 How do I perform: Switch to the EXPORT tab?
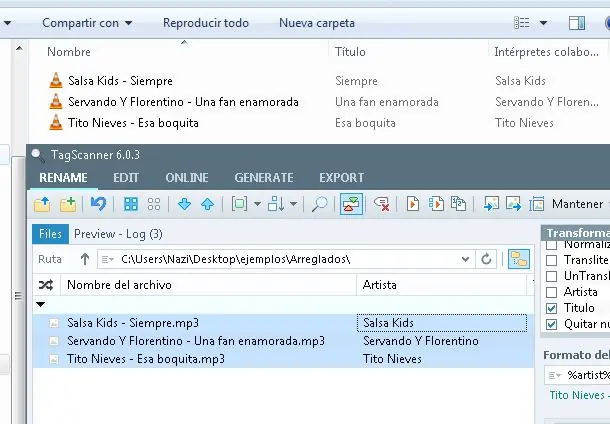tap(342, 178)
